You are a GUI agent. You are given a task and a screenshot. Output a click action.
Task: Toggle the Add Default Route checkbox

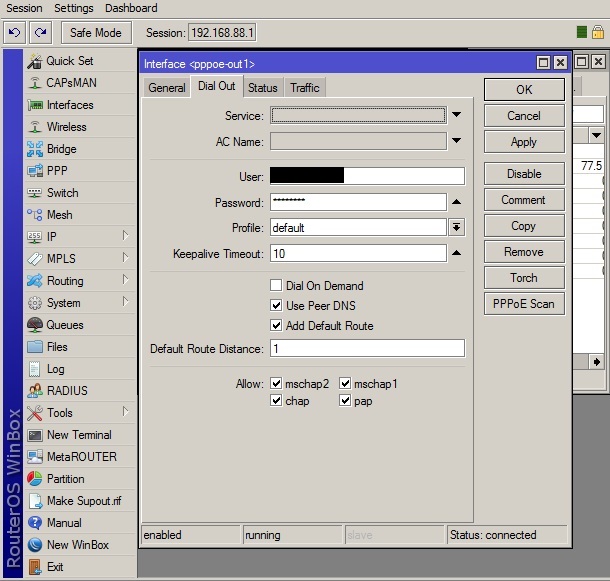coord(276,325)
